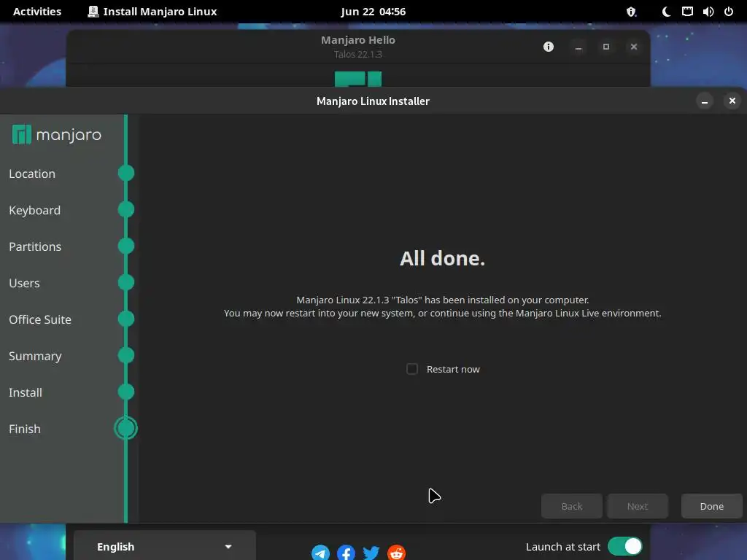The image size is (747, 560).
Task: Minimize the Manjaro Linux Installer window
Action: click(705, 101)
